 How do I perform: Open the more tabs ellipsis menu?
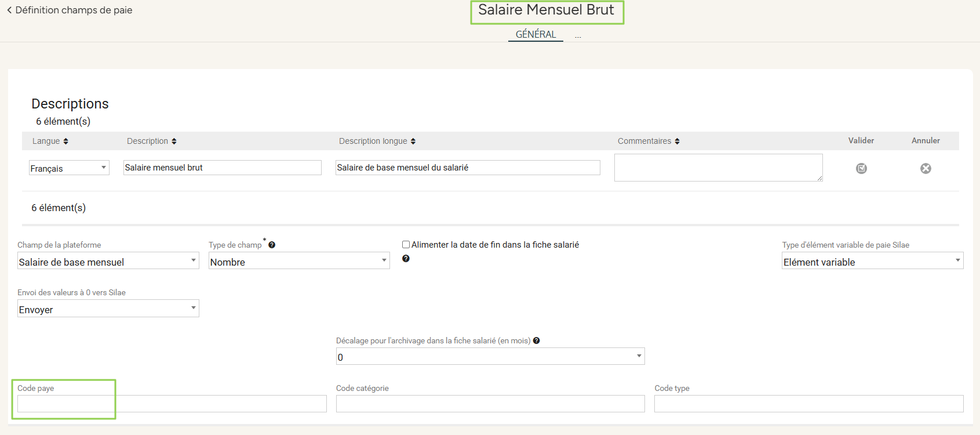578,36
